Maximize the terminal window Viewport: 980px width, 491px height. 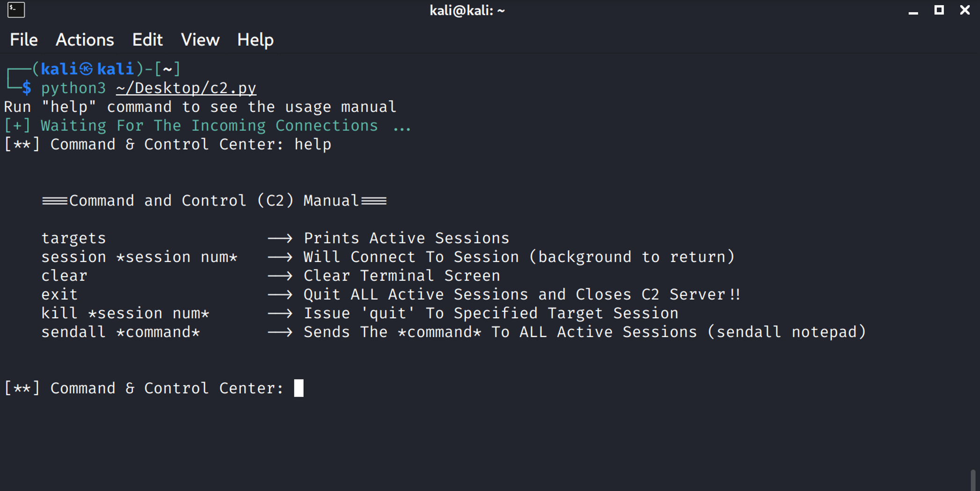click(x=939, y=10)
